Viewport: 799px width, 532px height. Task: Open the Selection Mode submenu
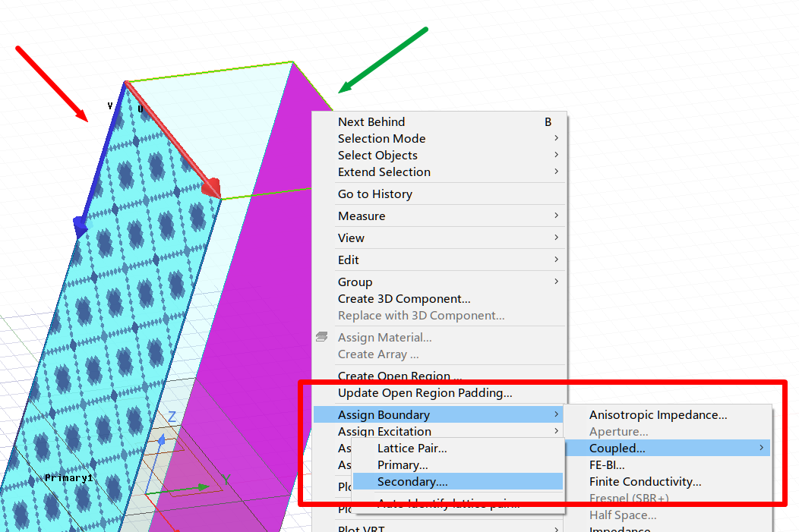[439, 138]
